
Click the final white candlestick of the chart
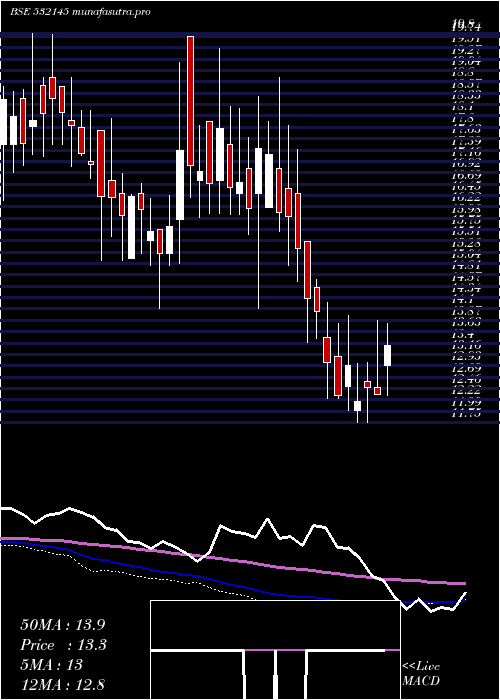388,355
